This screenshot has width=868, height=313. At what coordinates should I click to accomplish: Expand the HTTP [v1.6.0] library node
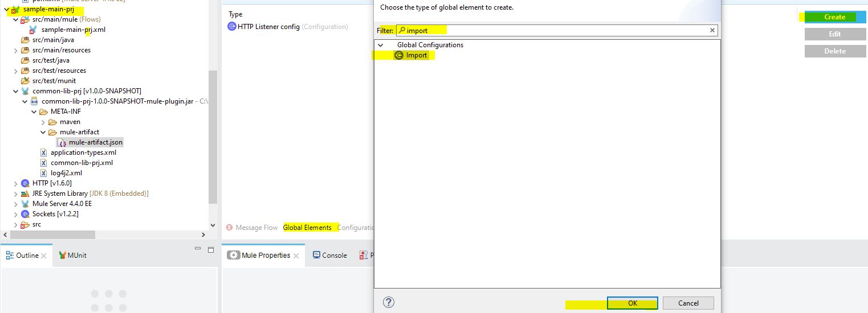point(15,183)
